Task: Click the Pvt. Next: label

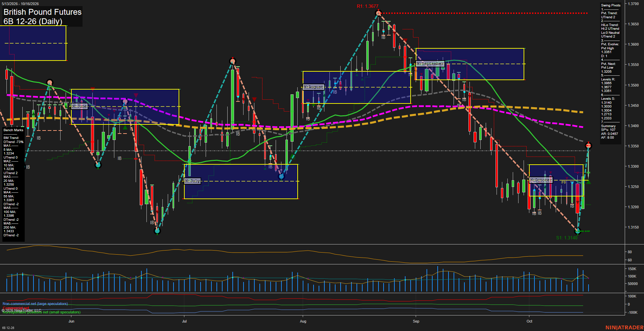Action: tap(608, 64)
